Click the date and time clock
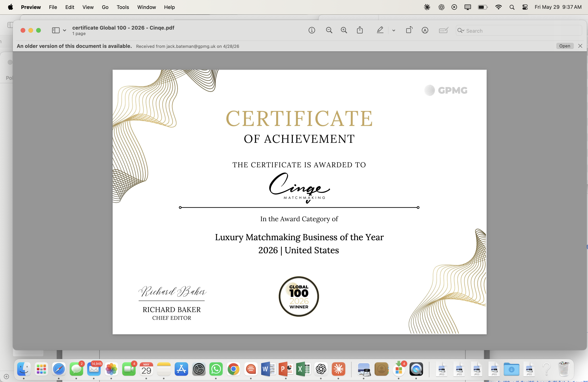 (x=558, y=7)
